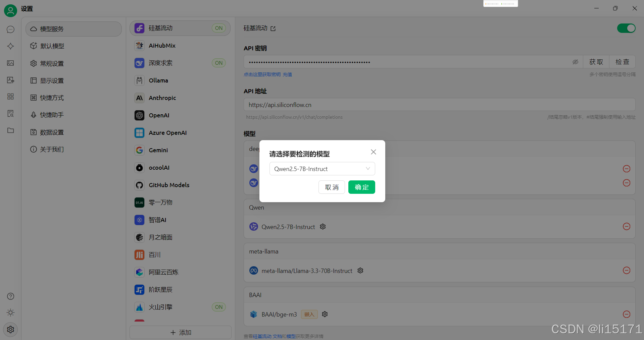Open 模型服务 settings section
Viewport: 644px width, 340px height.
73,29
